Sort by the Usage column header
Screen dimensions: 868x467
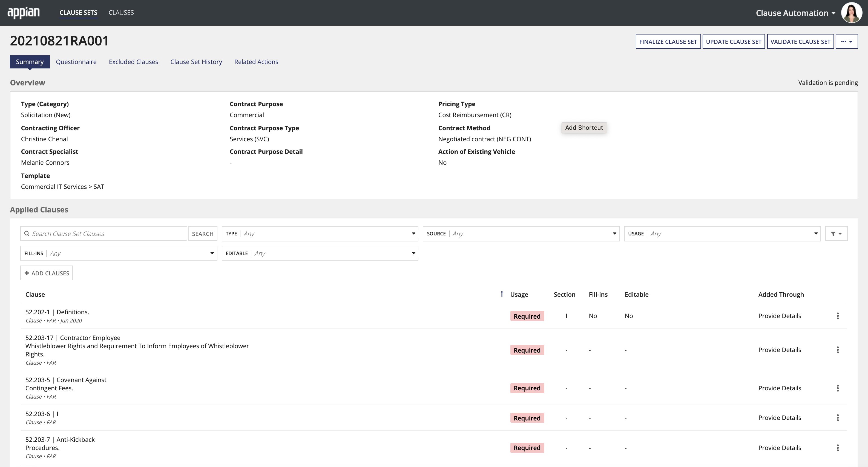click(519, 294)
